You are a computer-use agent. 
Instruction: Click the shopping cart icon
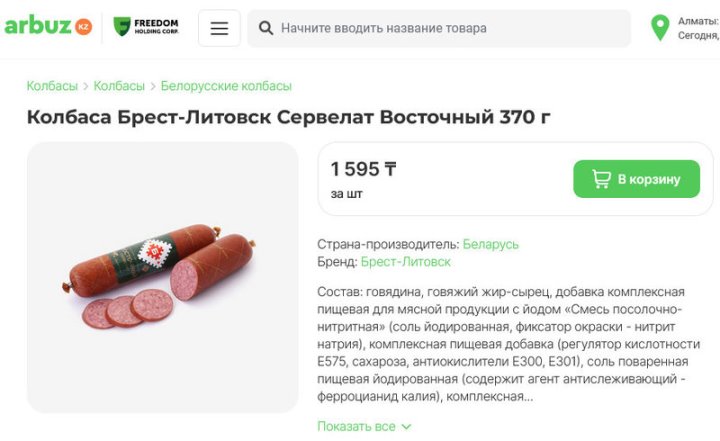pyautogui.click(x=601, y=179)
